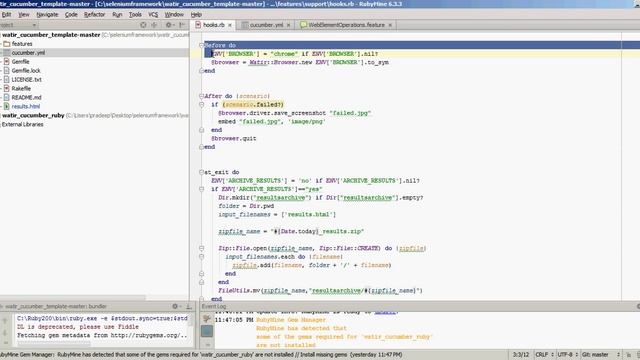The width and height of the screenshot is (640, 360).
Task: Open CRLF line separator selector
Action: click(x=544, y=355)
